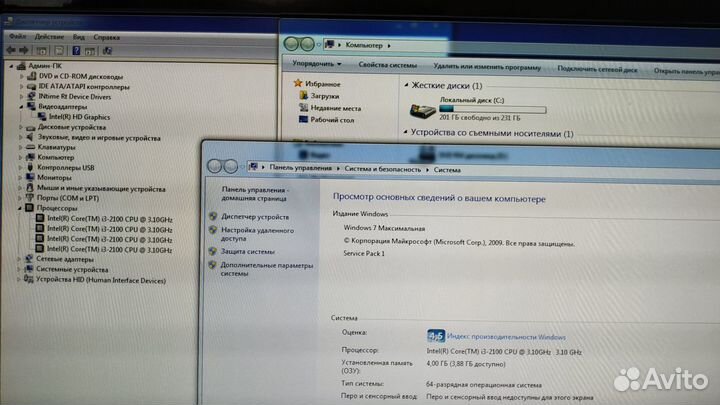This screenshot has width=720, height=405.
Task: Expand IDE ATA/ATAPI контроллеры node
Action: click(22, 86)
